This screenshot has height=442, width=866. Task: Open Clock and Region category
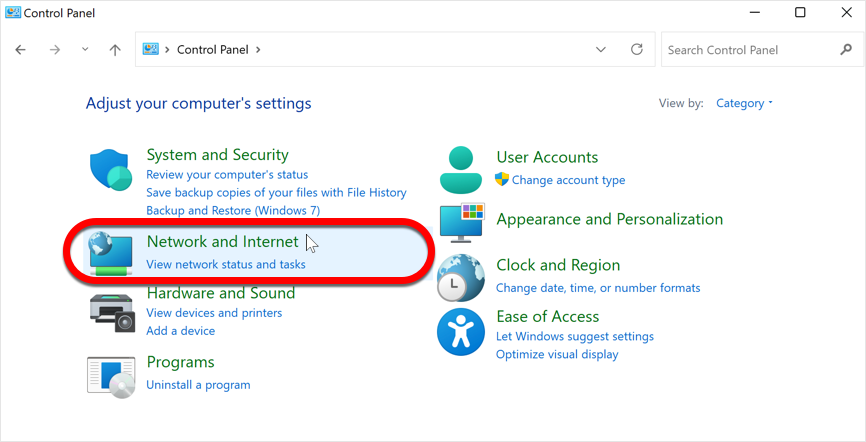(558, 265)
